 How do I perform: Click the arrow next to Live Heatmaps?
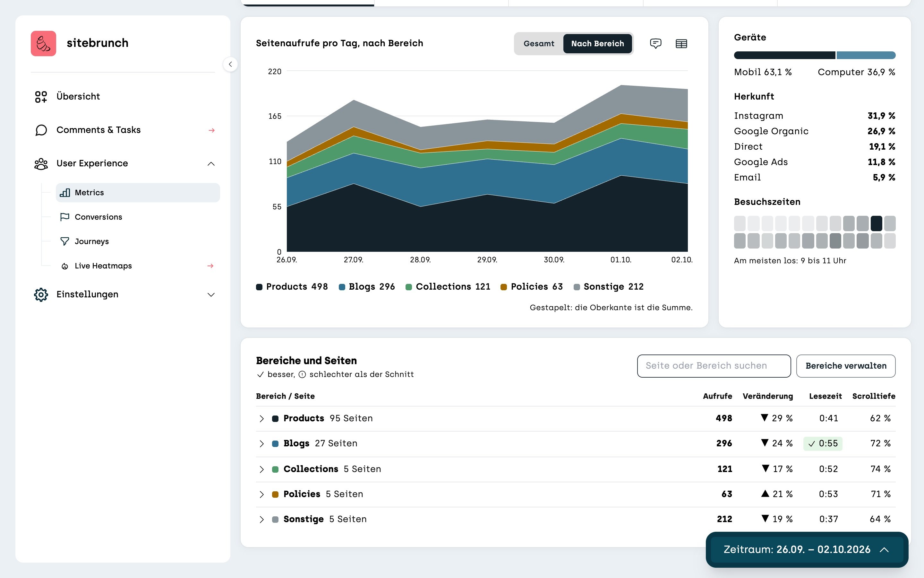[x=210, y=266]
